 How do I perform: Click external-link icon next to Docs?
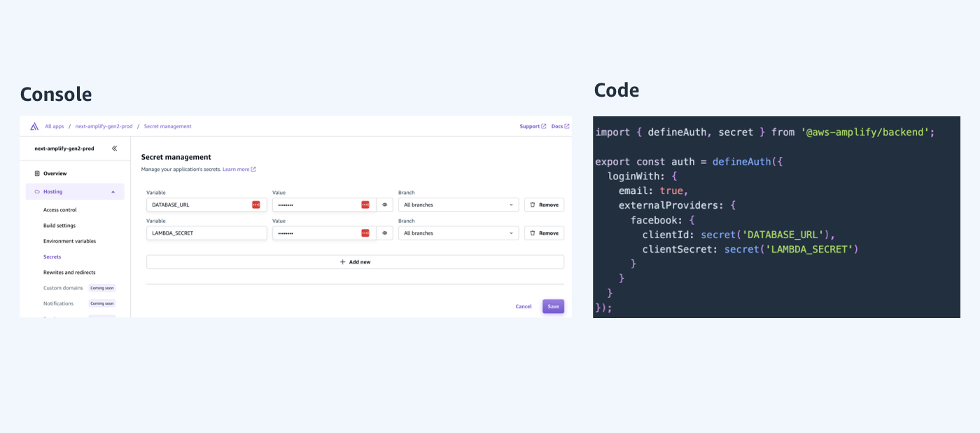click(x=567, y=126)
